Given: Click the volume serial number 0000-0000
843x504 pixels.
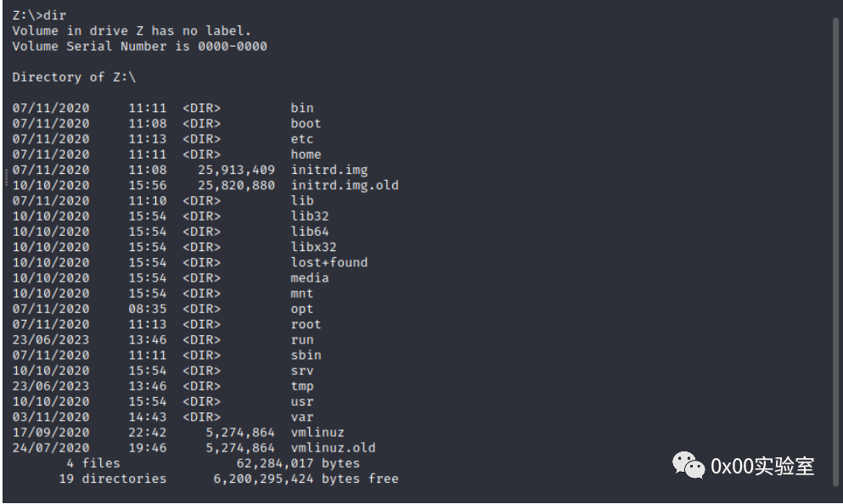Looking at the screenshot, I should tap(233, 46).
